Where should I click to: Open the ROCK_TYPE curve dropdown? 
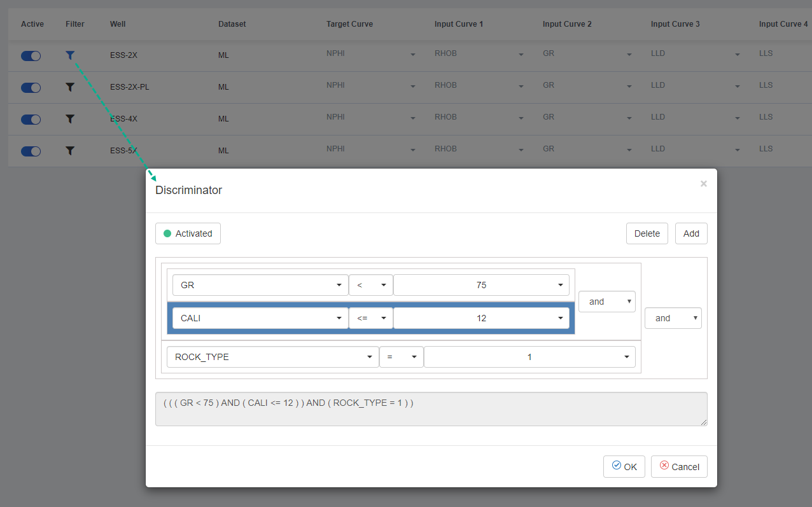pyautogui.click(x=272, y=357)
